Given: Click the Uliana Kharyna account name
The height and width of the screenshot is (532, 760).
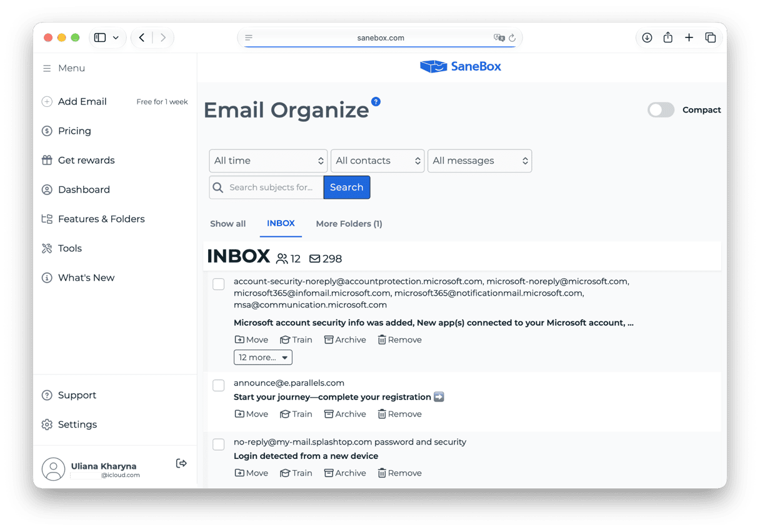Looking at the screenshot, I should point(104,466).
